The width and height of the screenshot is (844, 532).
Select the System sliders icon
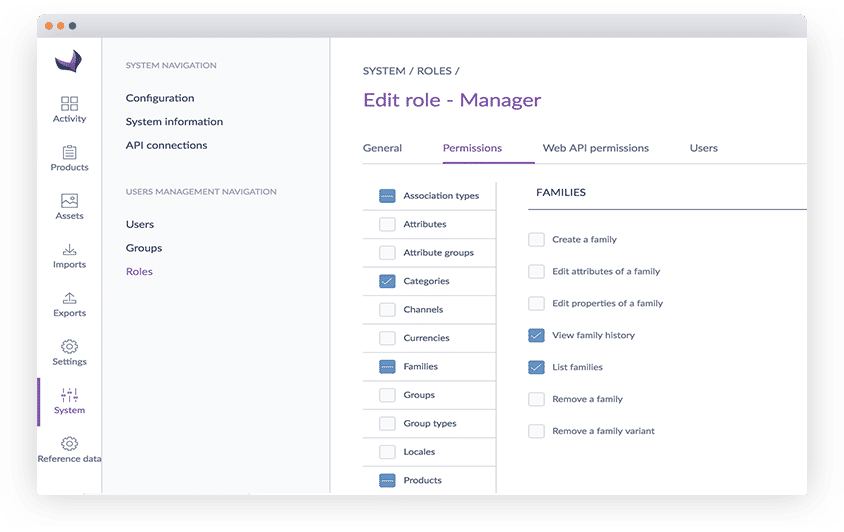pos(69,395)
